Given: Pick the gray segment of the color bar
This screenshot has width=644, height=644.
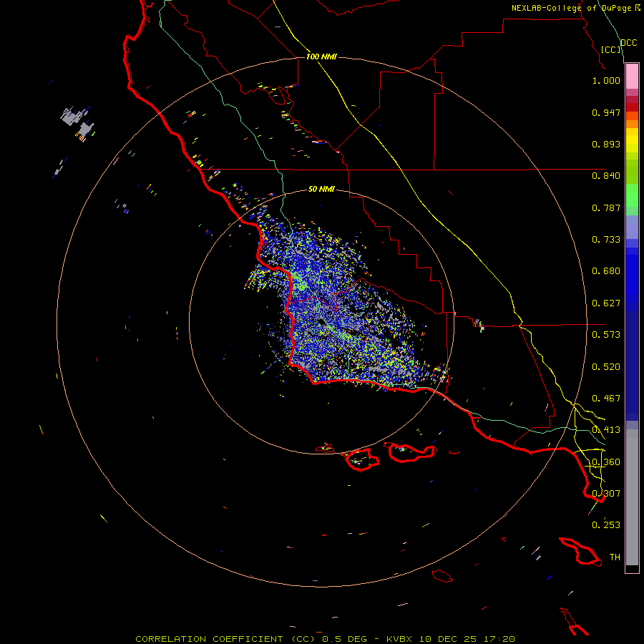Looking at the screenshot, I should coord(632,497).
